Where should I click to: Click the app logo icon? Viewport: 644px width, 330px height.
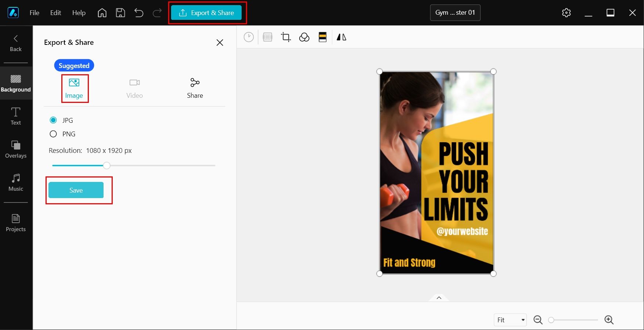pyautogui.click(x=13, y=12)
